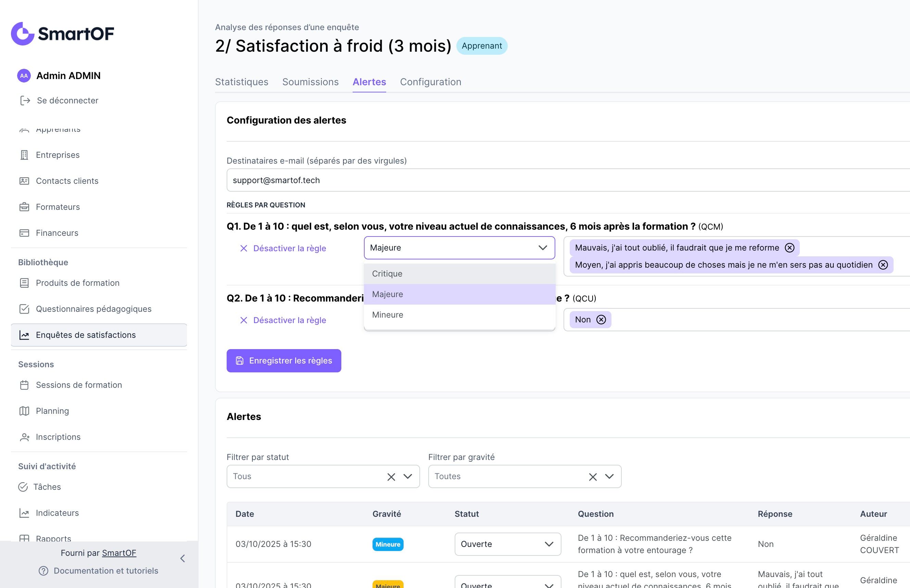Viewport: 910px width, 588px height.
Task: Click the SmartOF logo icon
Action: pyautogui.click(x=23, y=34)
